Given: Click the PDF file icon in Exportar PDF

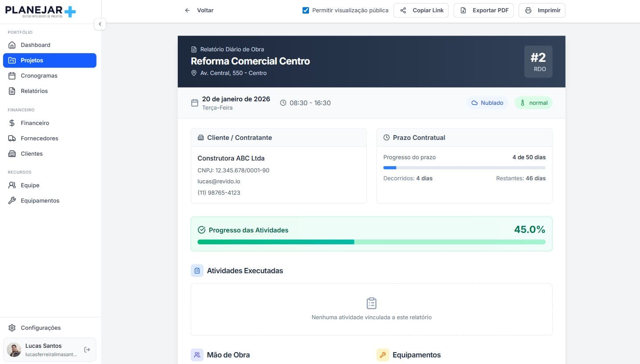Looking at the screenshot, I should pos(463,11).
